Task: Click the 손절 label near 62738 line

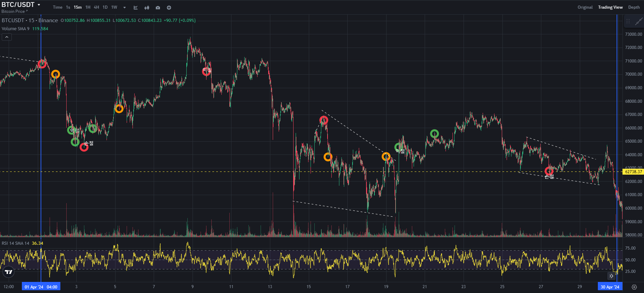Action: pyautogui.click(x=549, y=177)
